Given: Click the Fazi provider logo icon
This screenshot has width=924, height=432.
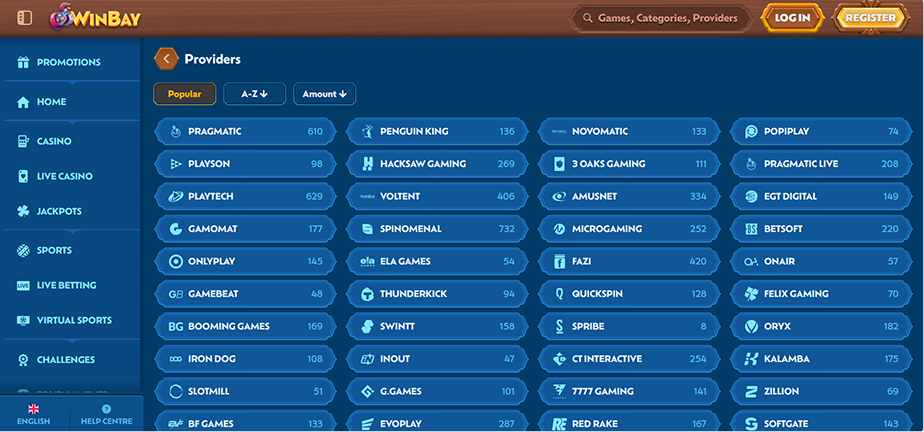Looking at the screenshot, I should pos(559,262).
